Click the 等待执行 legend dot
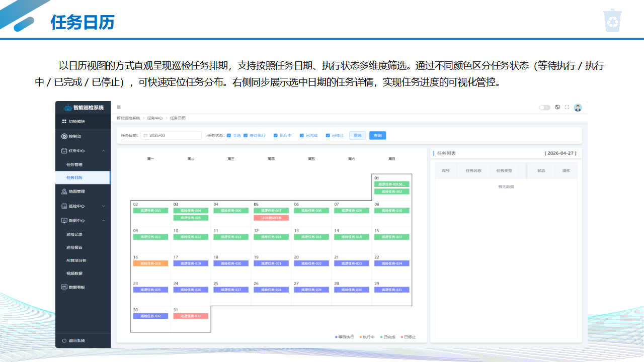 click(x=336, y=337)
